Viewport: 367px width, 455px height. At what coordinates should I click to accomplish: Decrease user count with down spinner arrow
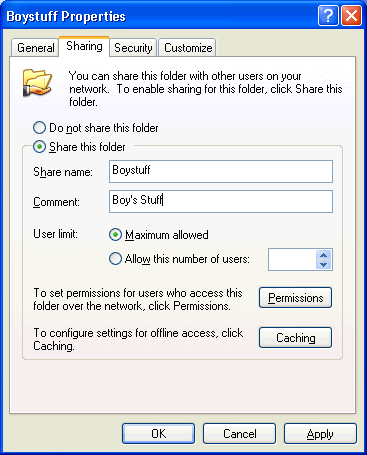(x=323, y=264)
